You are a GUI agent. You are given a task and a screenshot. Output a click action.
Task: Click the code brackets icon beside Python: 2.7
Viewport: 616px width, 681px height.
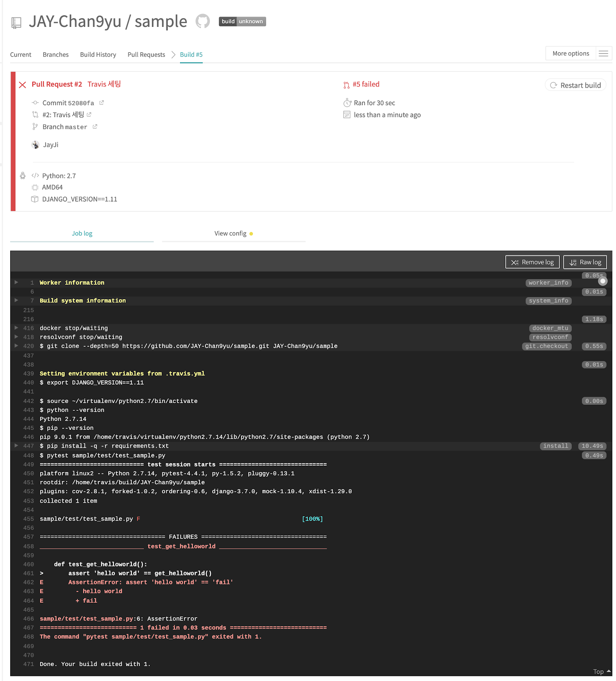click(35, 175)
